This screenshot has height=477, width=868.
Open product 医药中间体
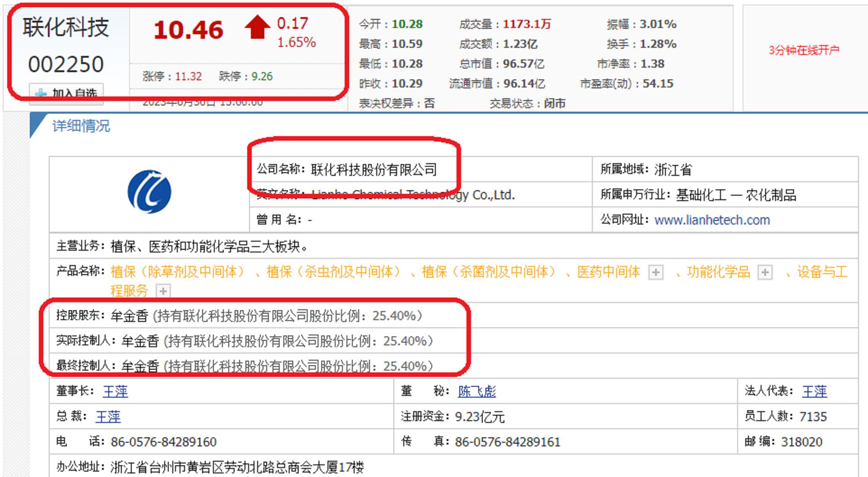[x=609, y=272]
